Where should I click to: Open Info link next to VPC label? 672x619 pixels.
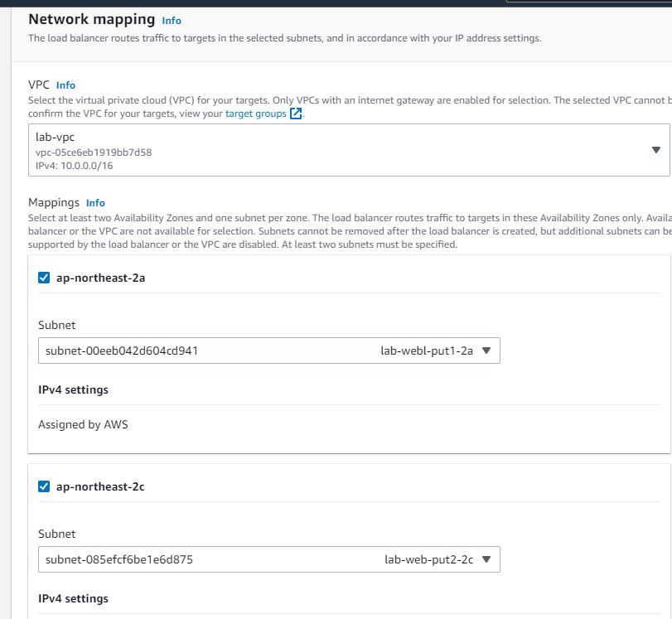(65, 85)
